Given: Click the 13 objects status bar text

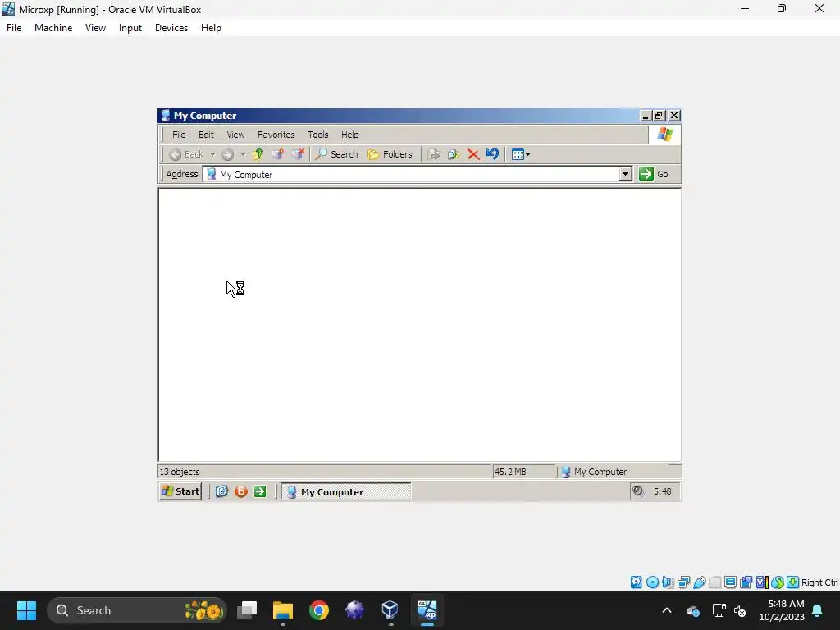Looking at the screenshot, I should click(180, 472).
